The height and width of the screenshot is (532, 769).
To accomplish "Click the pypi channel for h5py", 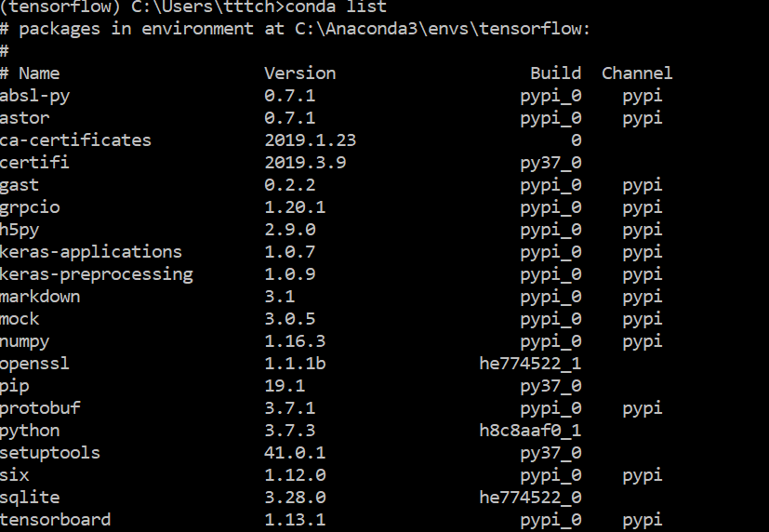I will point(642,231).
